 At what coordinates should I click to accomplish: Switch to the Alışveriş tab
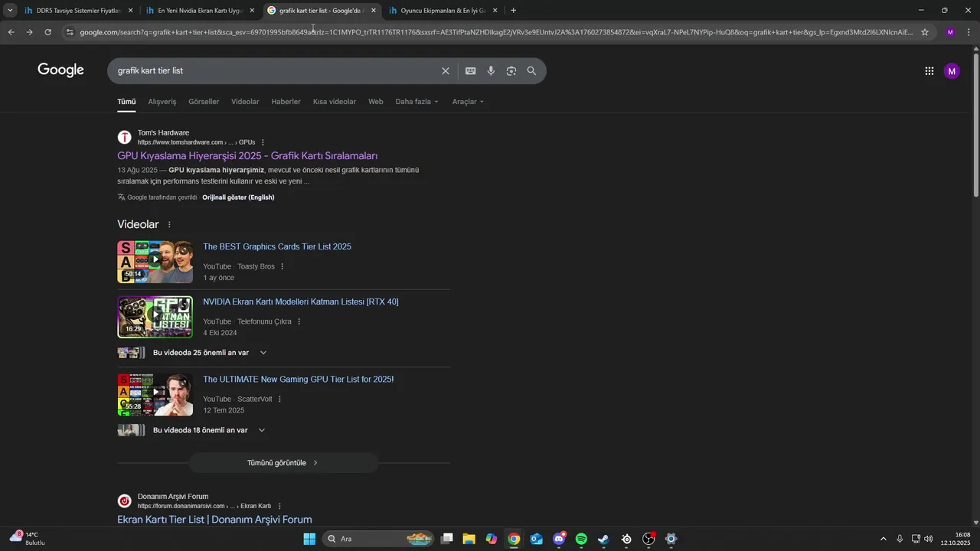tap(162, 102)
